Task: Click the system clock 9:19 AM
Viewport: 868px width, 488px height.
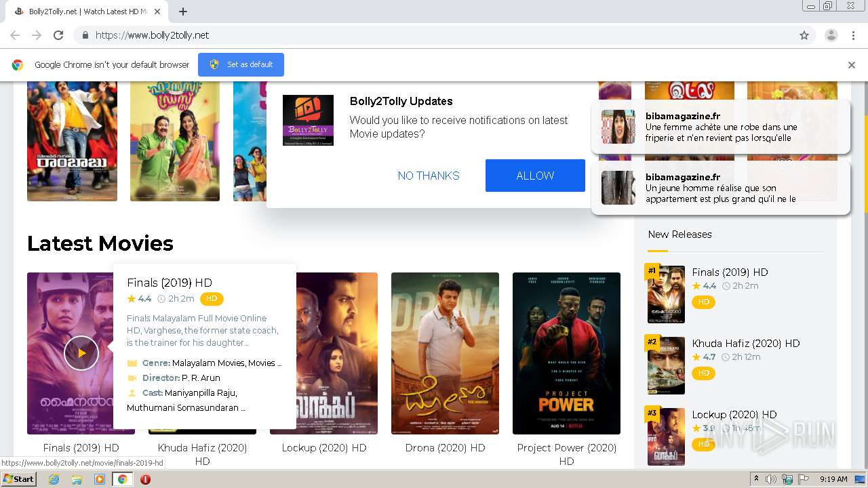Action: pyautogui.click(x=833, y=479)
